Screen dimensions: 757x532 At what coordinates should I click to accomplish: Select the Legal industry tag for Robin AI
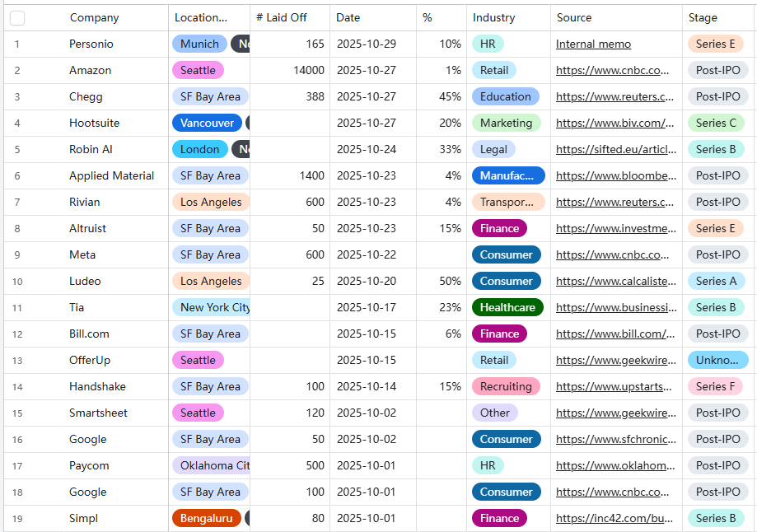pos(493,150)
